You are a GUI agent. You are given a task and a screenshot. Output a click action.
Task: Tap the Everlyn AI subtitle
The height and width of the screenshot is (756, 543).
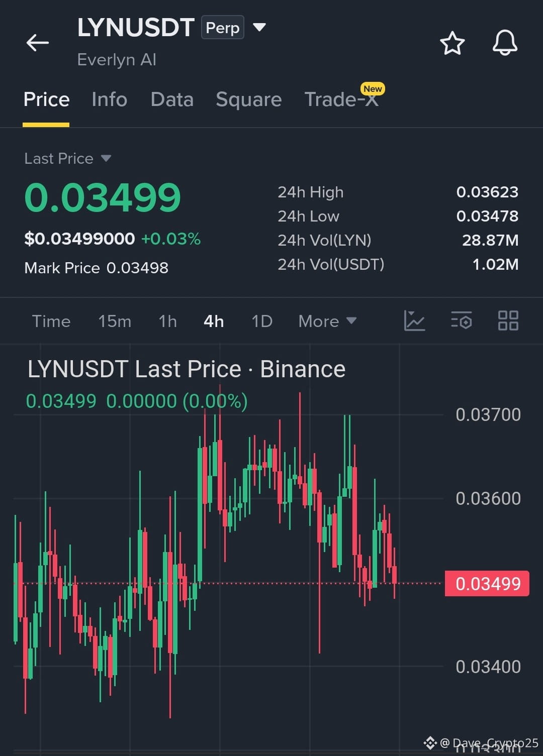pyautogui.click(x=117, y=60)
